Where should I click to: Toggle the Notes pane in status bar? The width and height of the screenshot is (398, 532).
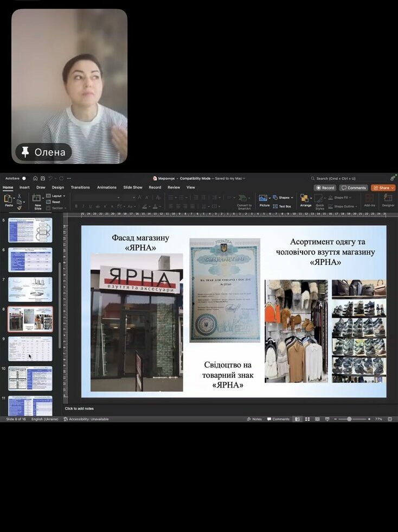[x=254, y=419]
